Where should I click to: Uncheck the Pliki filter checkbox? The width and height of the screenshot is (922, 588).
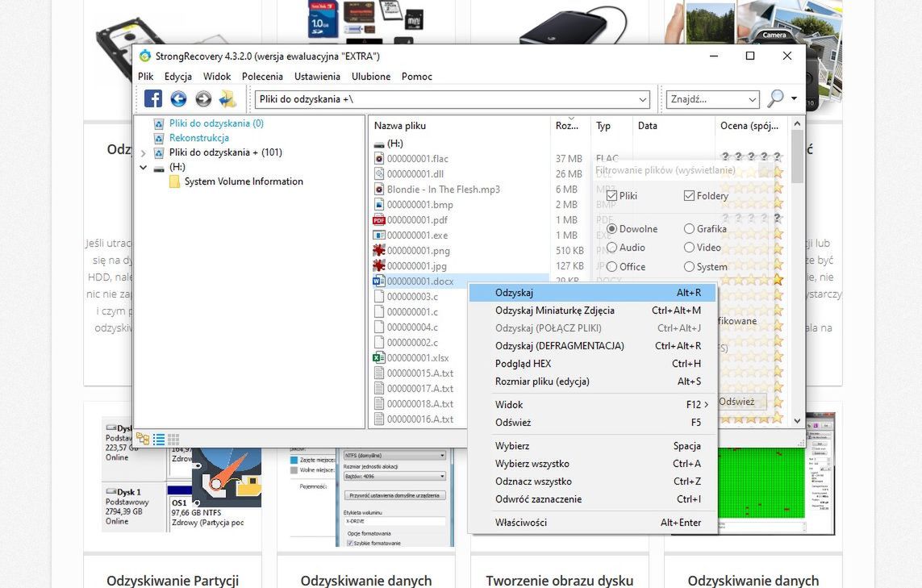pos(612,196)
